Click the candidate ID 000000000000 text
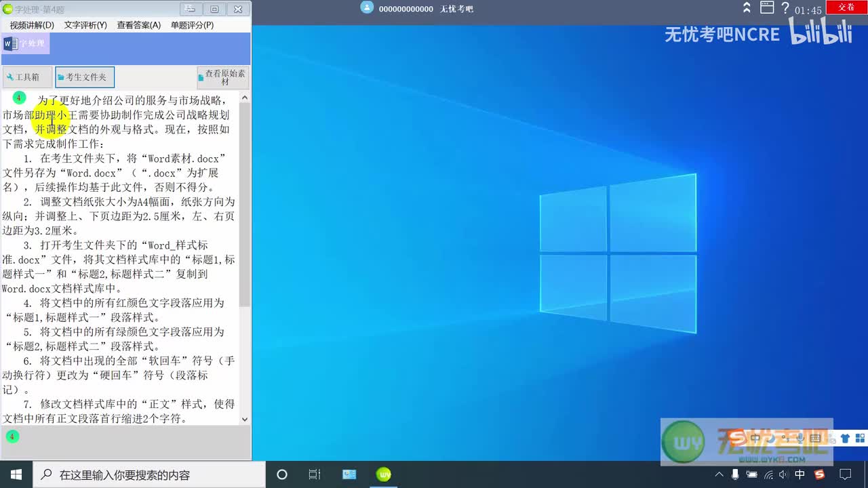 point(406,9)
